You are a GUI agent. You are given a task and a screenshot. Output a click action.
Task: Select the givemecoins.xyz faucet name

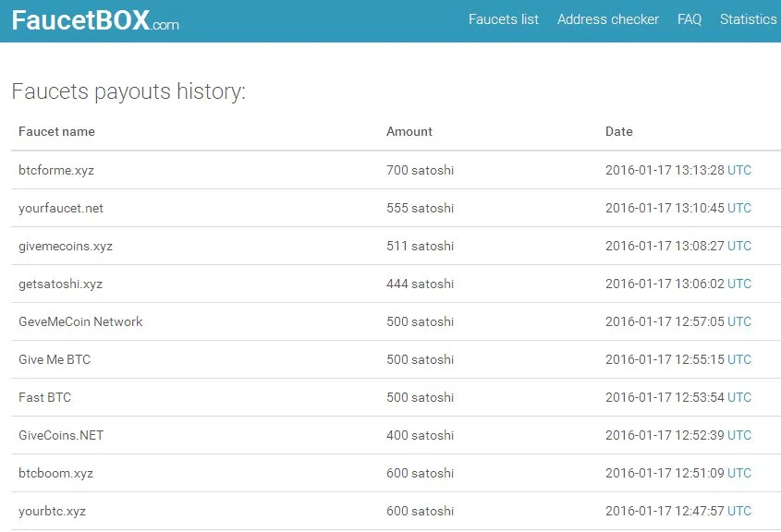(66, 246)
